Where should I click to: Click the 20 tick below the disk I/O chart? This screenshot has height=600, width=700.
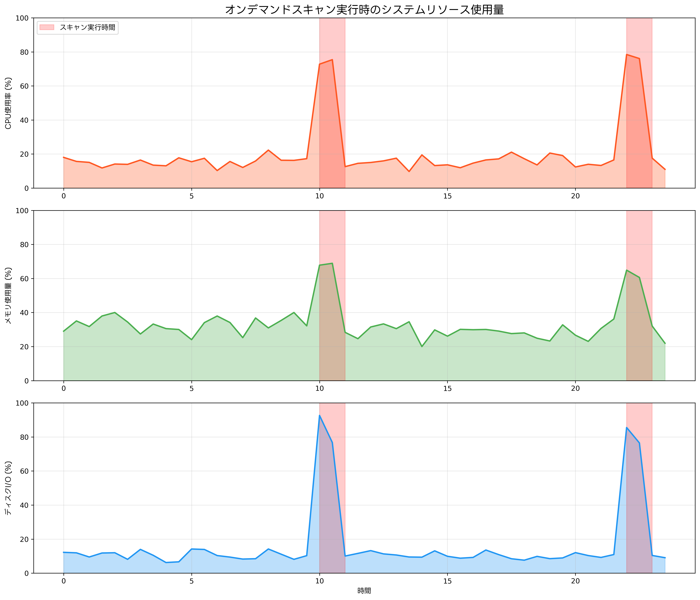pyautogui.click(x=575, y=581)
